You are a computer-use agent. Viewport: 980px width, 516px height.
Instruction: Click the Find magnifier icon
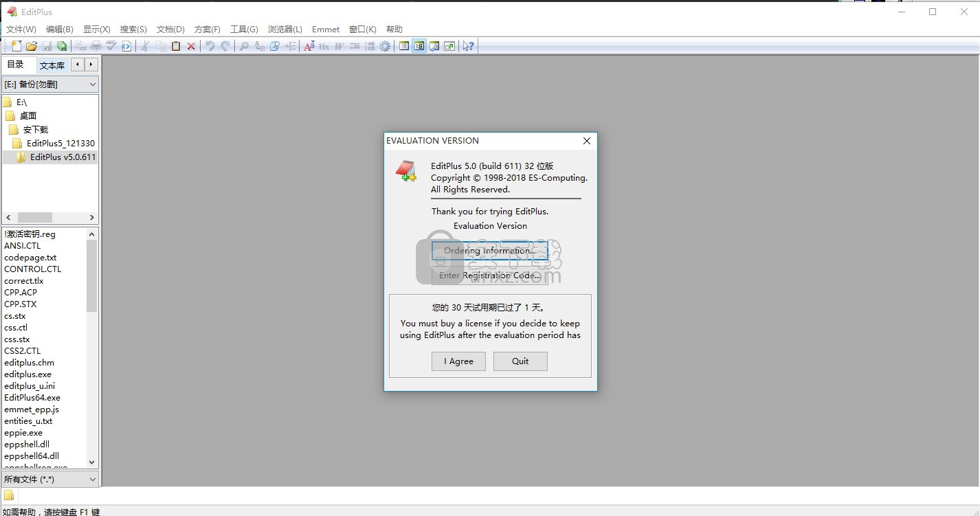point(244,46)
